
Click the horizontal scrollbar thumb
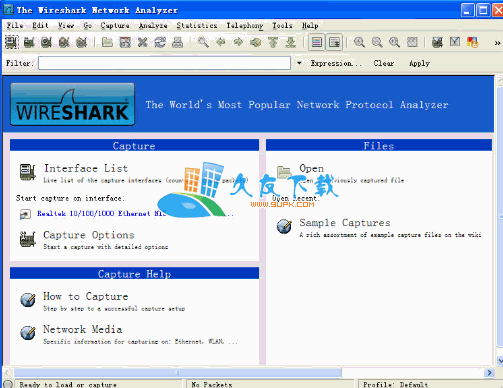pyautogui.click(x=178, y=372)
